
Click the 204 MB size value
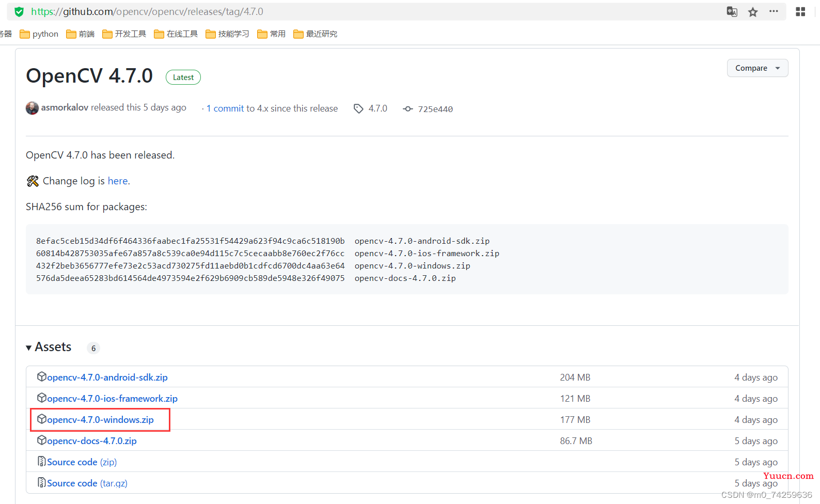pos(575,377)
